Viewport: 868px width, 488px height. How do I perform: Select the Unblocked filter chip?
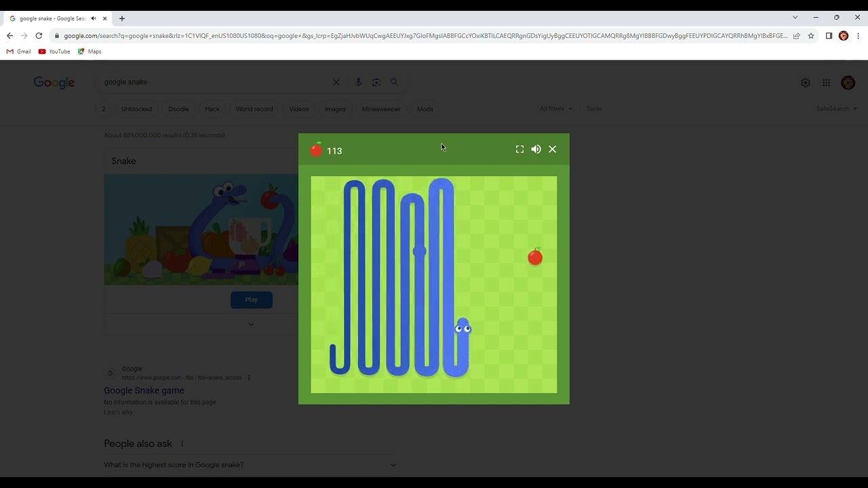(136, 109)
